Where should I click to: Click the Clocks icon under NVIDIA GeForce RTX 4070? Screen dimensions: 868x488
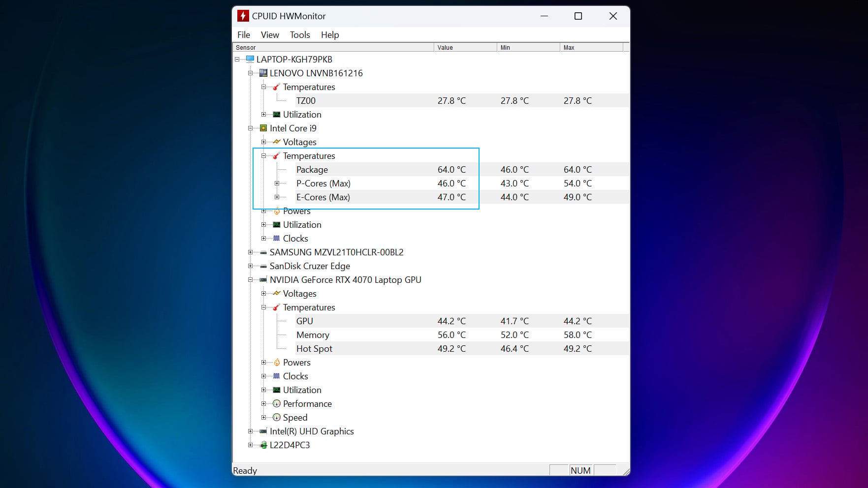277,376
